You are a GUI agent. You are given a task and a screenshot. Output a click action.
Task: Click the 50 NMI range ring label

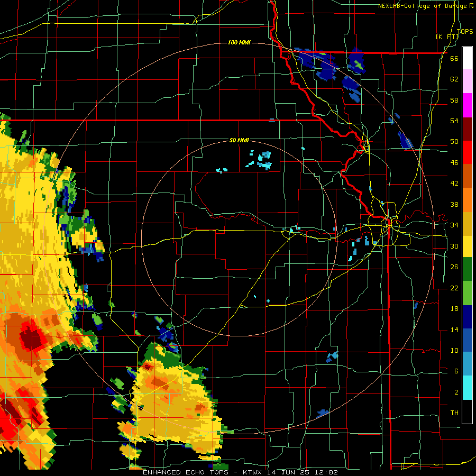pos(239,140)
